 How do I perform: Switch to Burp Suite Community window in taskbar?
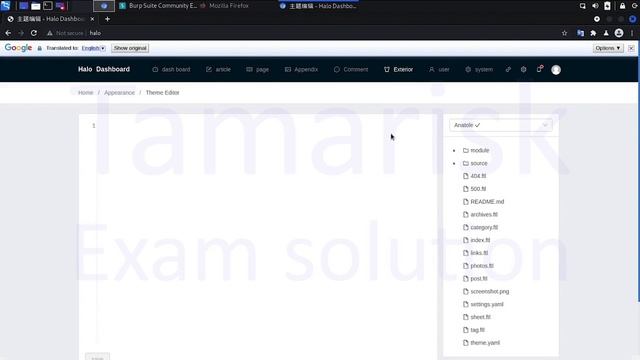click(x=158, y=6)
